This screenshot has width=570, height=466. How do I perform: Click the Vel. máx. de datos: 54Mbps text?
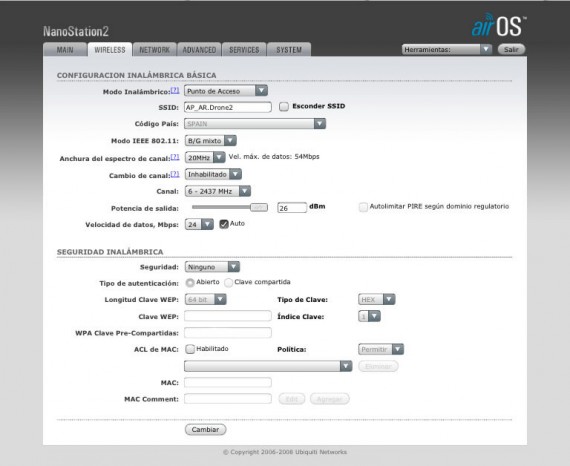tap(274, 157)
